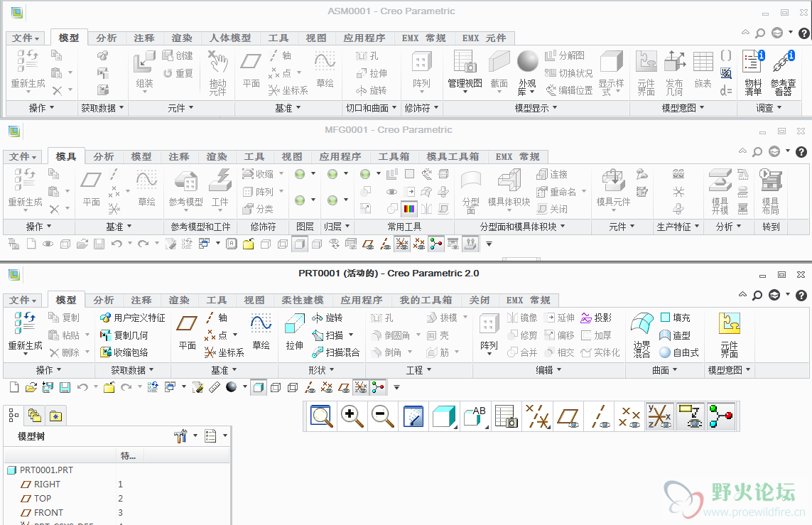Viewport: 812px width, 525px height.
Task: Toggle shaded display in the PRT0001 quick access toolbar
Action: coord(258,387)
